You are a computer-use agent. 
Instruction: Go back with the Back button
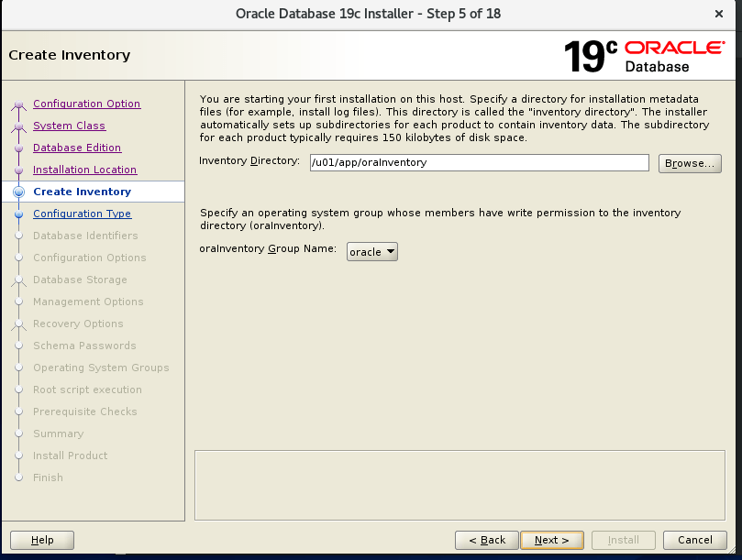tap(487, 540)
